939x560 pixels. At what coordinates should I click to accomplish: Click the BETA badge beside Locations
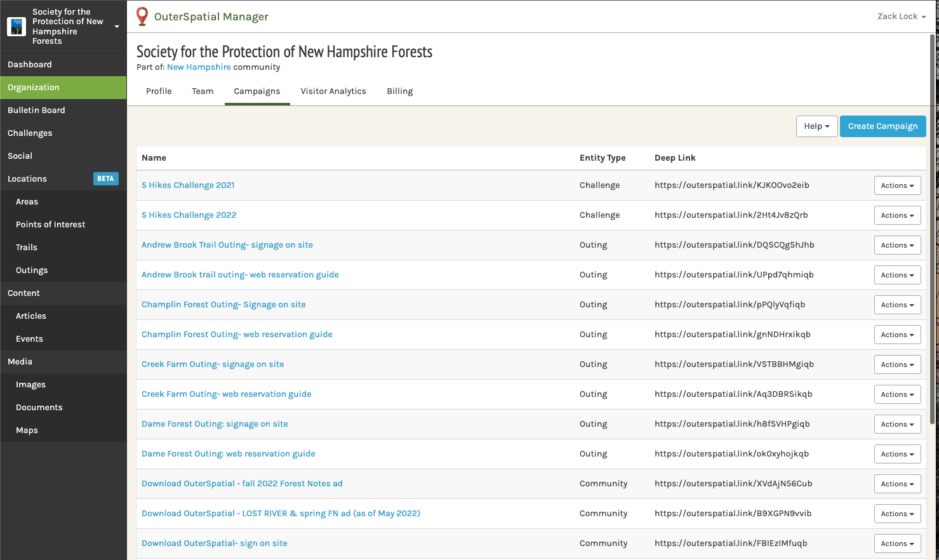[105, 179]
